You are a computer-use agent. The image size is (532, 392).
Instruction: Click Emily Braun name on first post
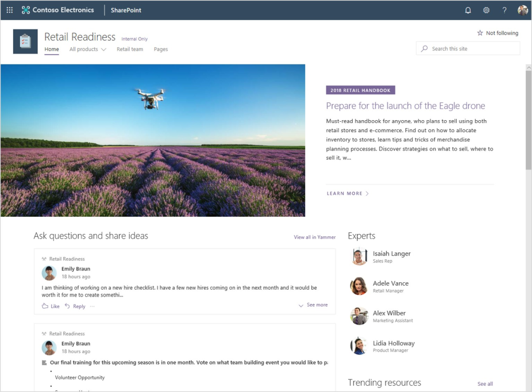pos(76,269)
